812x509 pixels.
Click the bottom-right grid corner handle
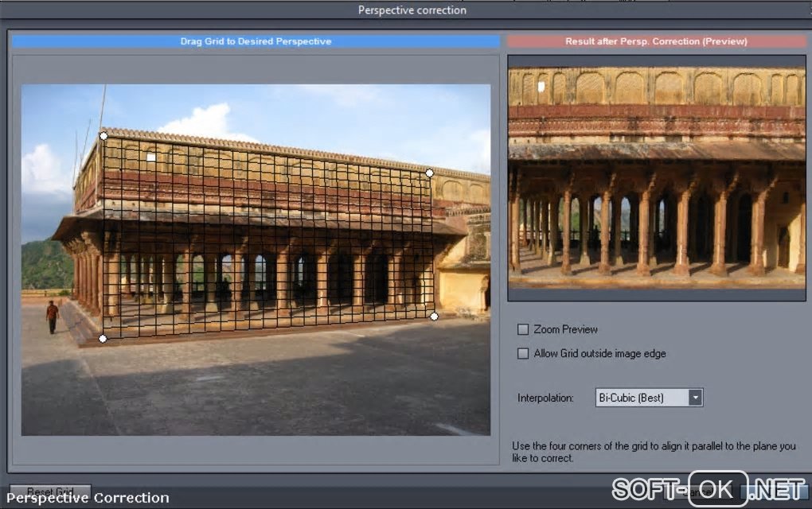(434, 316)
